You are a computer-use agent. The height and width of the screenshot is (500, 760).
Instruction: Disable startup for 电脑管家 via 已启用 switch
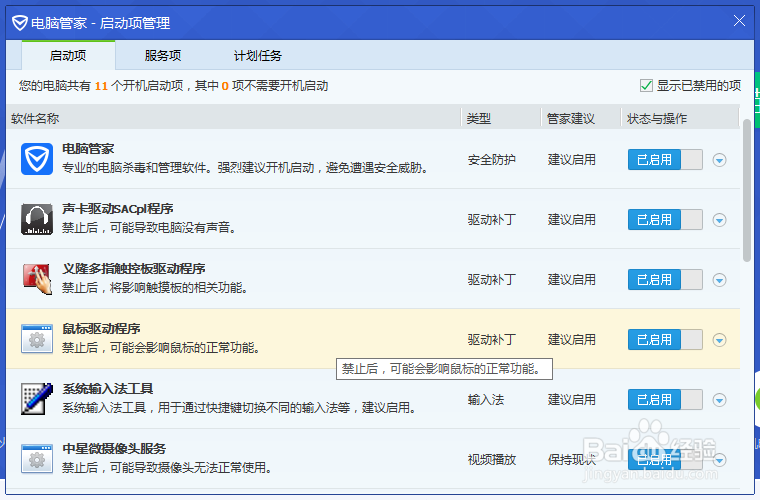point(665,159)
